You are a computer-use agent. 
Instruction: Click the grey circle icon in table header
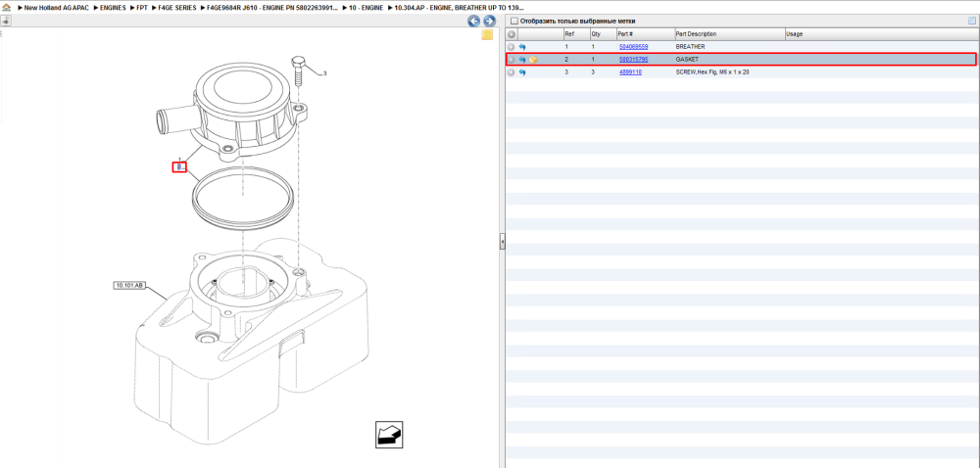coord(512,34)
